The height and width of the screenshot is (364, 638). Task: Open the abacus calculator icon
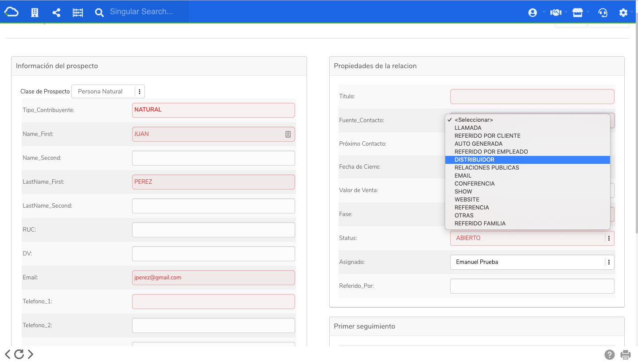click(78, 12)
